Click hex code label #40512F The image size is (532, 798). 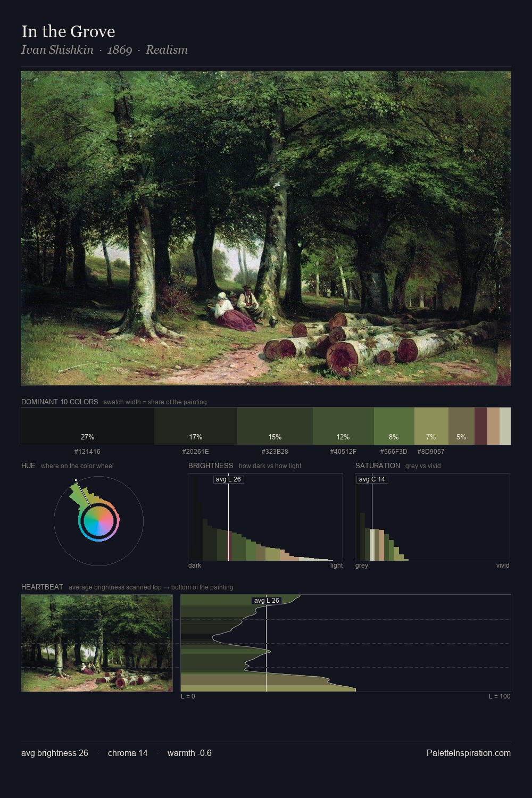pyautogui.click(x=343, y=452)
